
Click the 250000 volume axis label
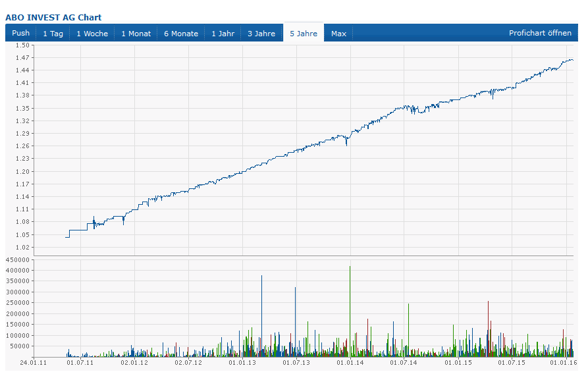click(x=18, y=302)
